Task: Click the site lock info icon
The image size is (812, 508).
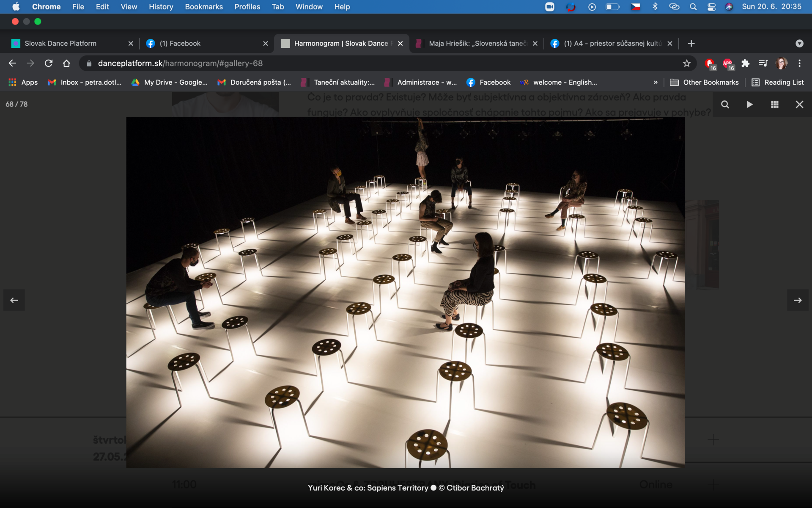Action: point(89,63)
